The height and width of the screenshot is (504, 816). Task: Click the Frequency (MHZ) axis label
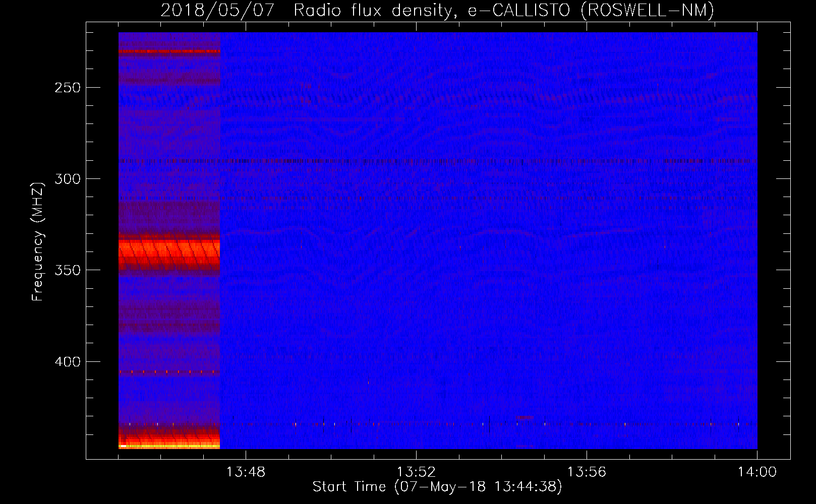pos(38,242)
